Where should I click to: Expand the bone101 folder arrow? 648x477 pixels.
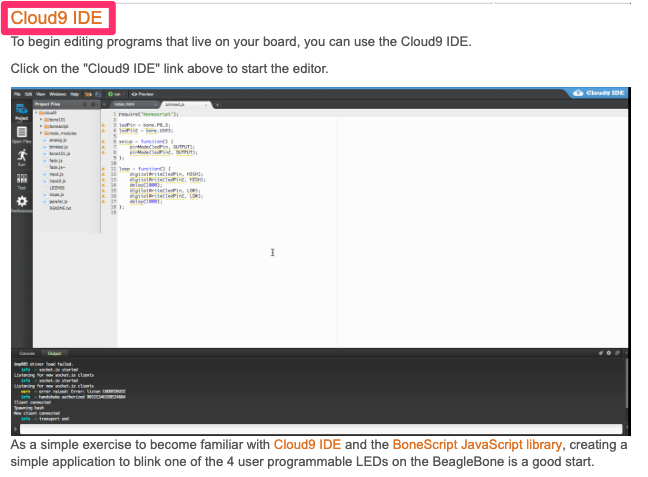41,119
